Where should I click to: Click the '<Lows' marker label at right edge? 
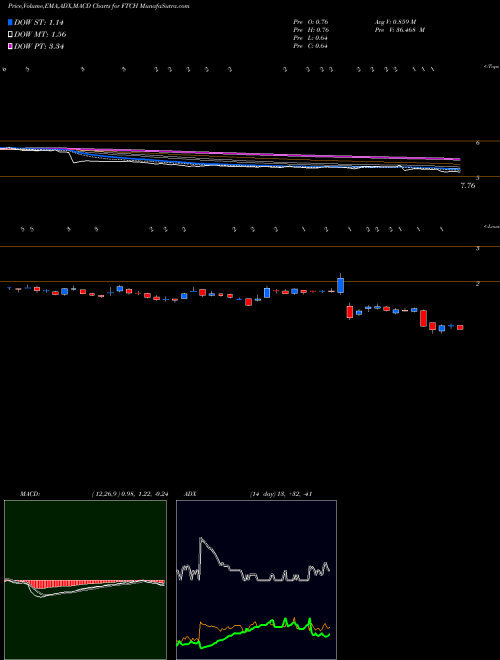(x=491, y=226)
